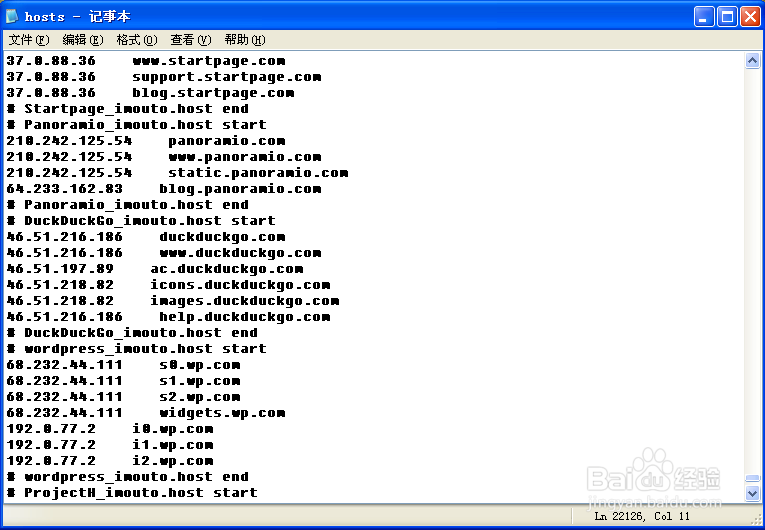765x530 pixels.
Task: Click the hostname help.duckduckgo.com
Action: point(245,317)
